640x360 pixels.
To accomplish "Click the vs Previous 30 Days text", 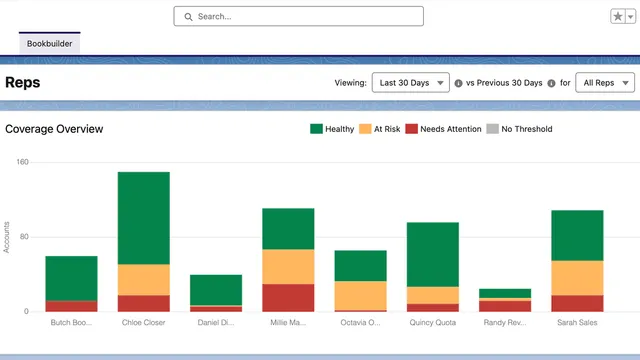I will coord(504,83).
